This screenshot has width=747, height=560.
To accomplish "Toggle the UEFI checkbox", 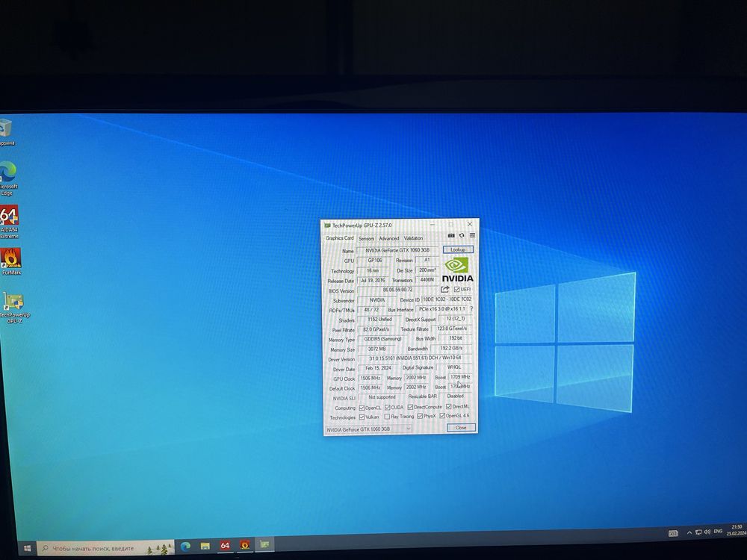I will [457, 290].
